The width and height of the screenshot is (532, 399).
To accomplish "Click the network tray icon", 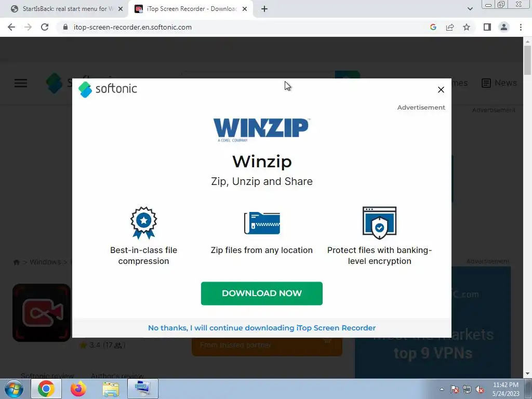I will (x=467, y=389).
